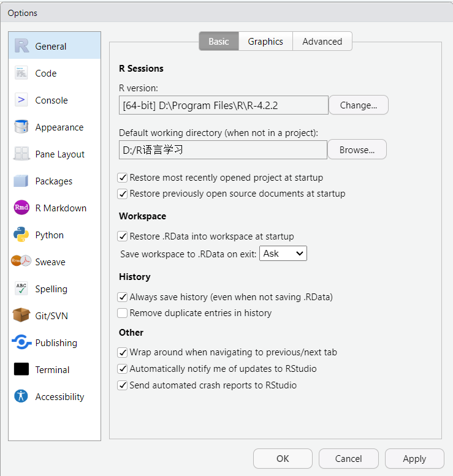Open the Terminal black square icon
The height and width of the screenshot is (476, 453).
[x=21, y=369]
